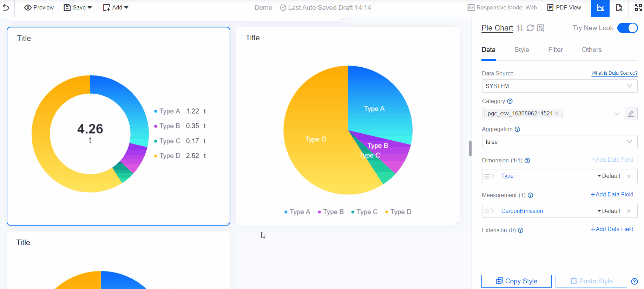Click the edit pencil icon next to Category
This screenshot has height=289, width=644.
click(x=631, y=114)
